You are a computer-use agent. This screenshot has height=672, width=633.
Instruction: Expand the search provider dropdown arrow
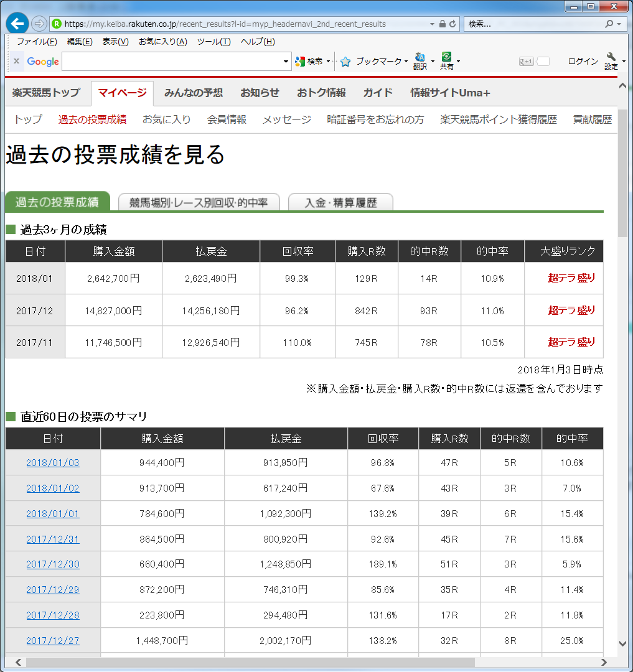(619, 24)
